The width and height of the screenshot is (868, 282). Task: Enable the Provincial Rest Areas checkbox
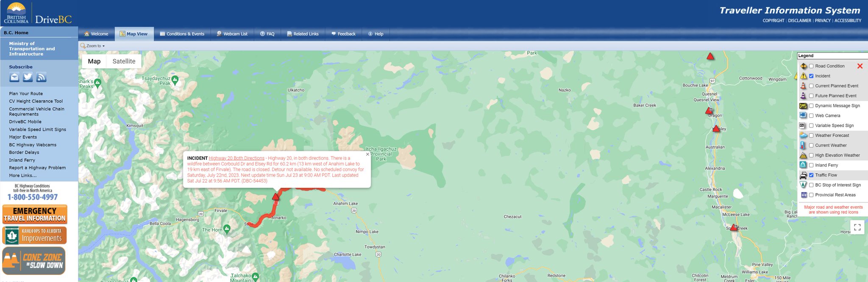coord(811,195)
